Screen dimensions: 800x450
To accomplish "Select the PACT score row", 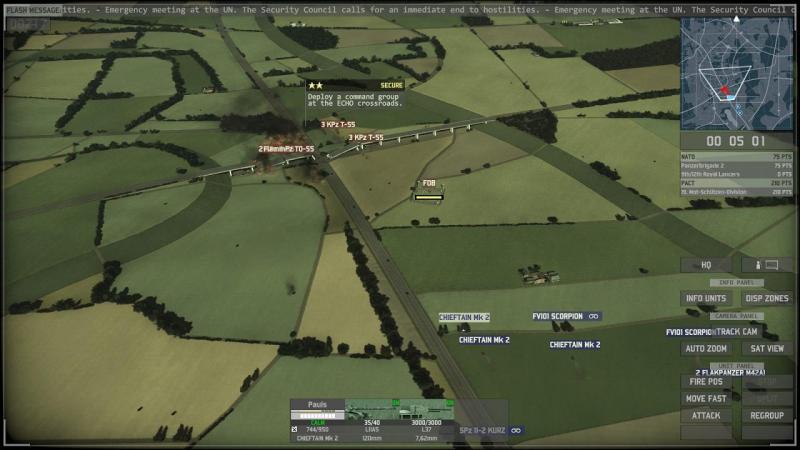I will click(736, 183).
